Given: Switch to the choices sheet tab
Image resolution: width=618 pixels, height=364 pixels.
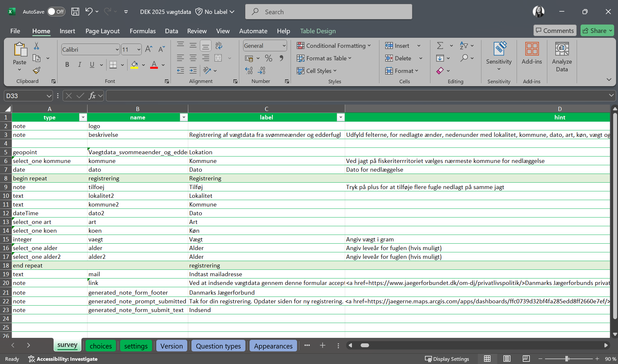Looking at the screenshot, I should click(x=101, y=346).
